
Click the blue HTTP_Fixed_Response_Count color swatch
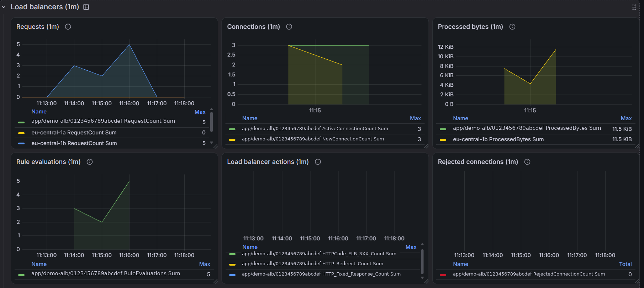tap(232, 275)
